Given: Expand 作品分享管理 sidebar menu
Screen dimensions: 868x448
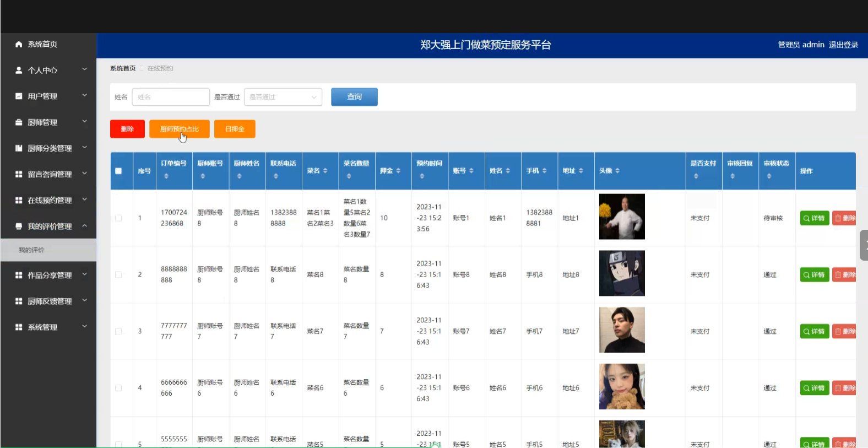Looking at the screenshot, I should pyautogui.click(x=84, y=274).
